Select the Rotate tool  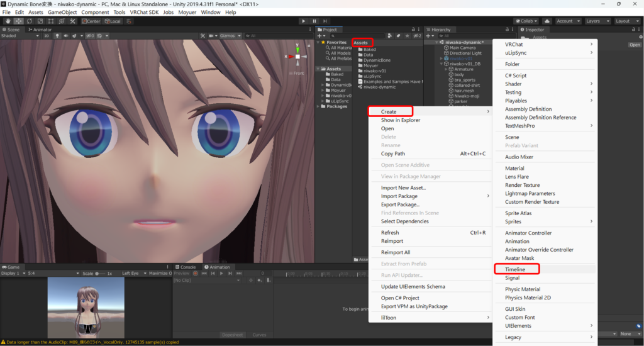(30, 21)
